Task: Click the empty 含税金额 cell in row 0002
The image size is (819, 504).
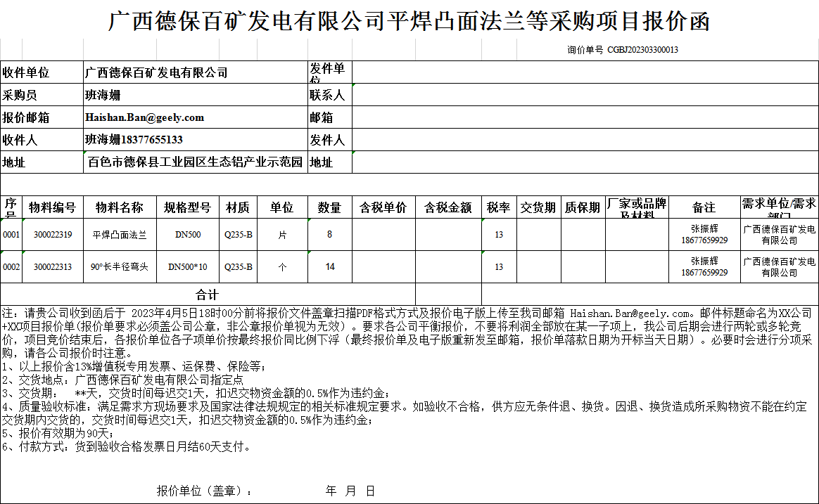Action: tap(448, 266)
